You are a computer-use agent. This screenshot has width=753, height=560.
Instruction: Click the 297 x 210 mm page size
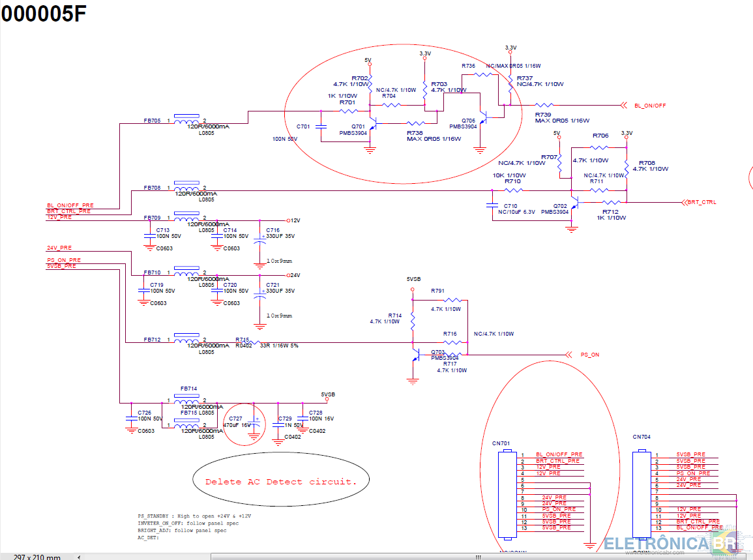(37, 557)
